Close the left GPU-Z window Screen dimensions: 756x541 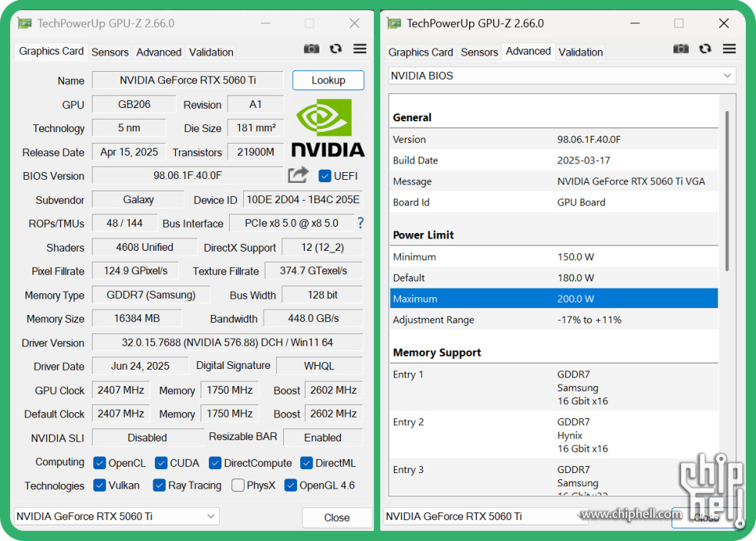[x=354, y=23]
